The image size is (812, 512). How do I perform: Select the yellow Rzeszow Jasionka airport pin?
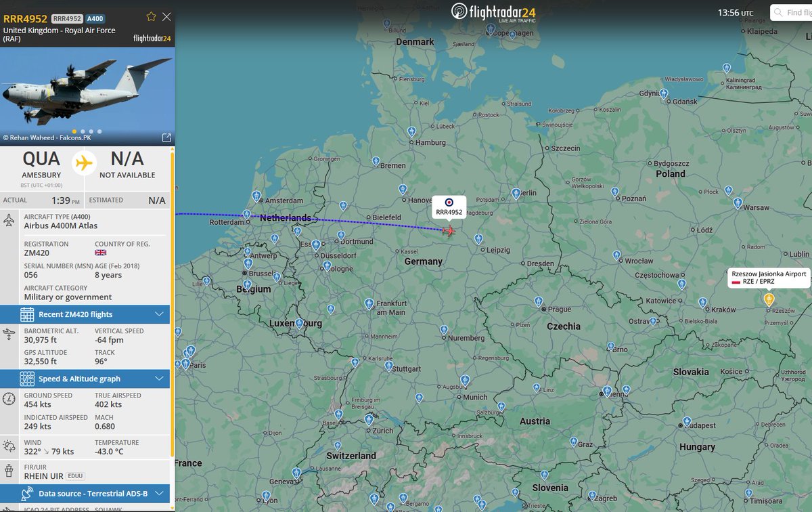tap(768, 299)
